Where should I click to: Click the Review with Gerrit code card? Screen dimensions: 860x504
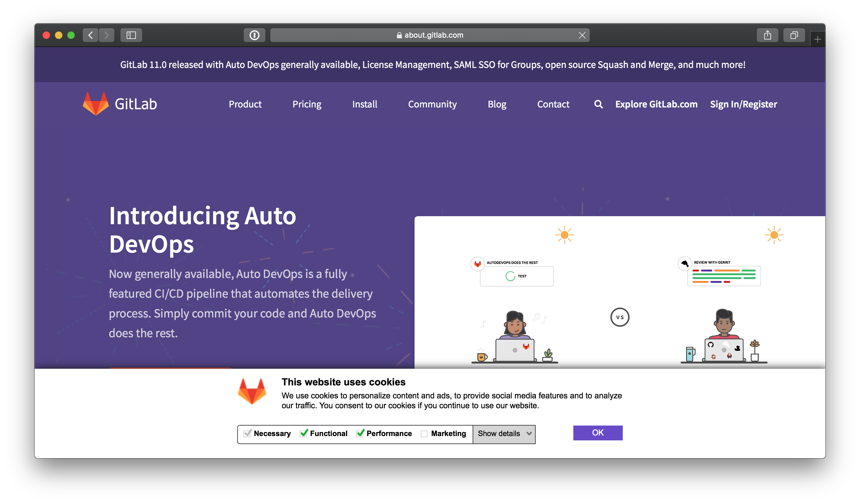tap(723, 276)
